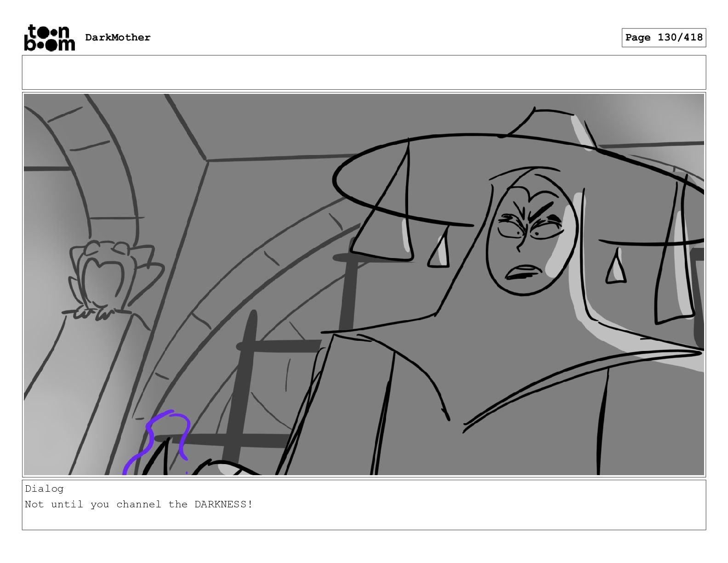This screenshot has height=563, width=728.
Task: Click the empty header box above panel
Action: [364, 72]
